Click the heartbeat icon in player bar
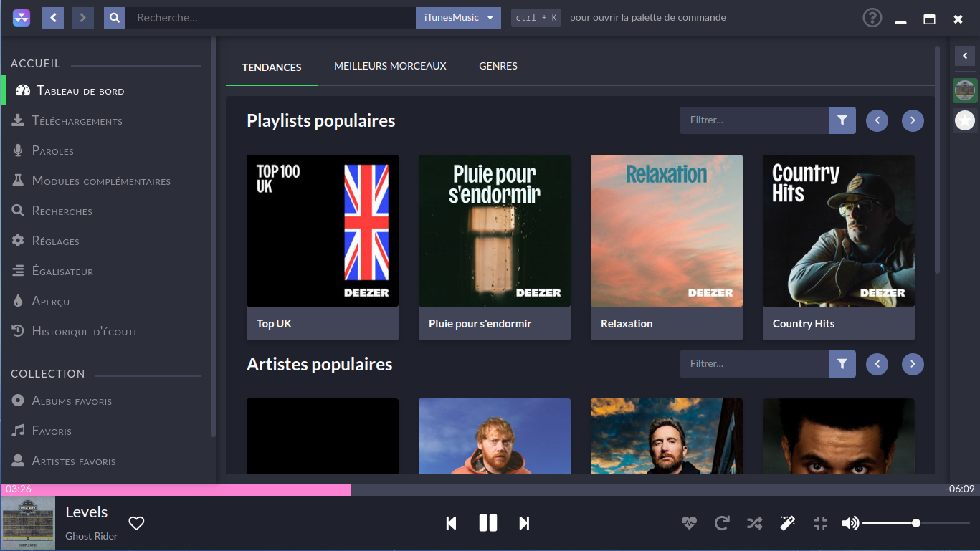980x551 pixels. [689, 524]
